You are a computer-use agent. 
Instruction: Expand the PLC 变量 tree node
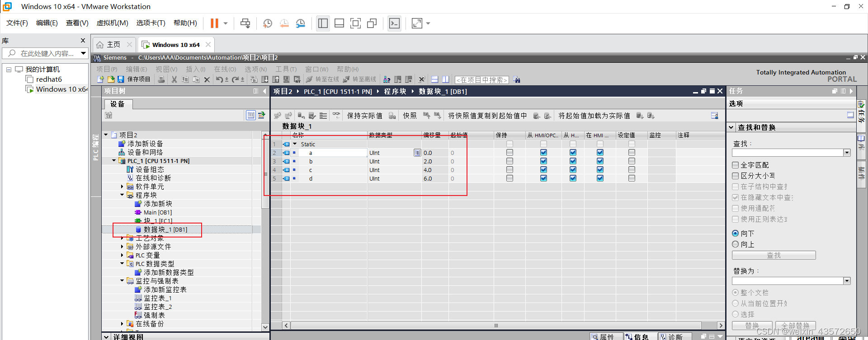122,255
